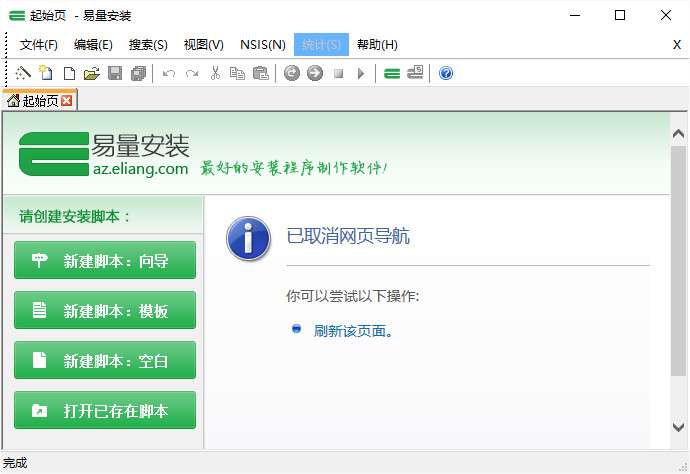Close the 起始页 tab with red X
This screenshot has width=690, height=474.
[x=67, y=101]
